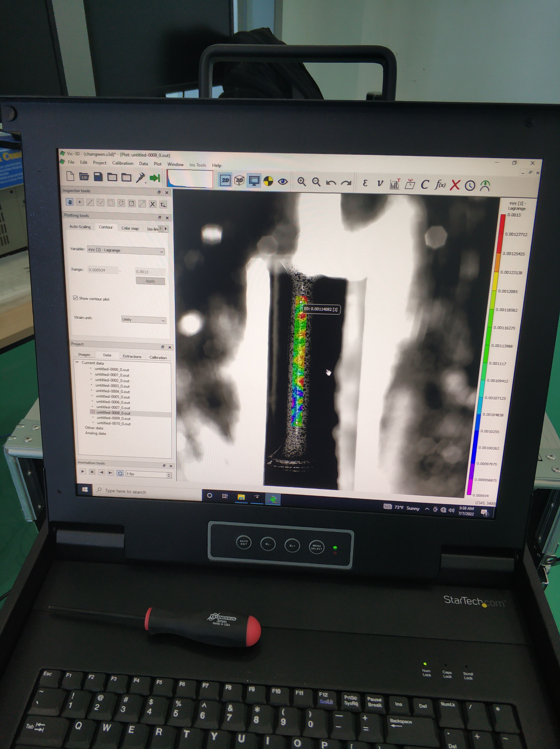Click the fps stepper on animation tools
560x749 pixels.
coord(169,475)
